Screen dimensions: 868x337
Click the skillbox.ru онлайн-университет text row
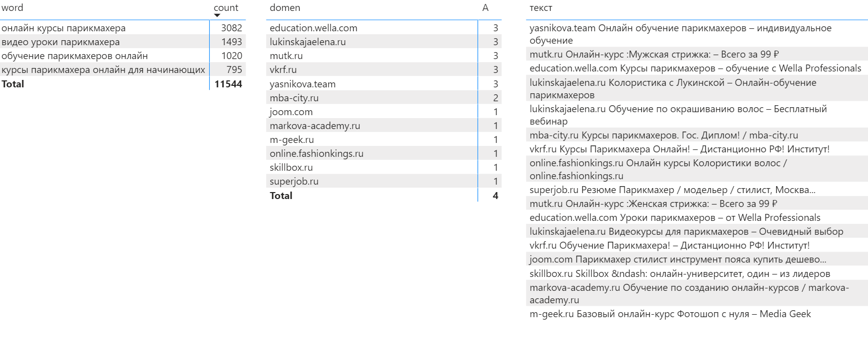pyautogui.click(x=680, y=274)
